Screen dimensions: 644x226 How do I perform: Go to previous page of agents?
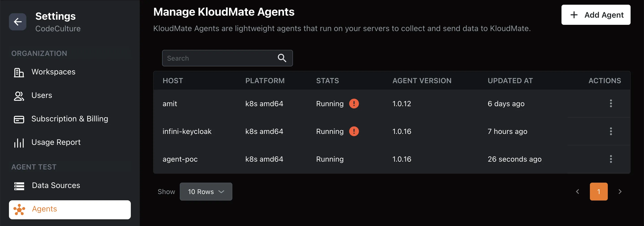coord(578,192)
